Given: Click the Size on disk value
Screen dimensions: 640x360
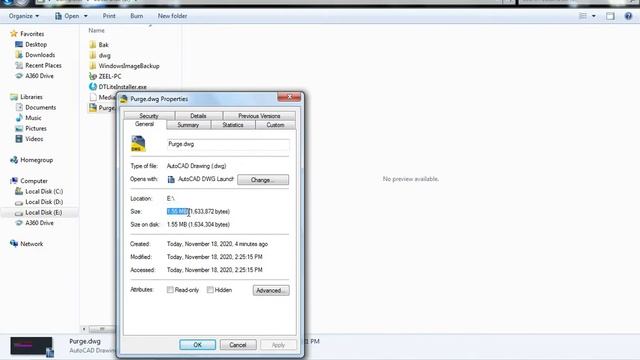Looking at the screenshot, I should click(198, 224).
